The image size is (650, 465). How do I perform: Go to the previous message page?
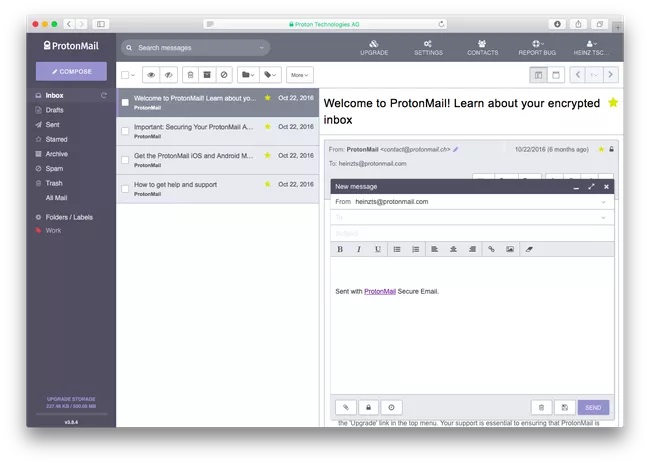(x=577, y=75)
